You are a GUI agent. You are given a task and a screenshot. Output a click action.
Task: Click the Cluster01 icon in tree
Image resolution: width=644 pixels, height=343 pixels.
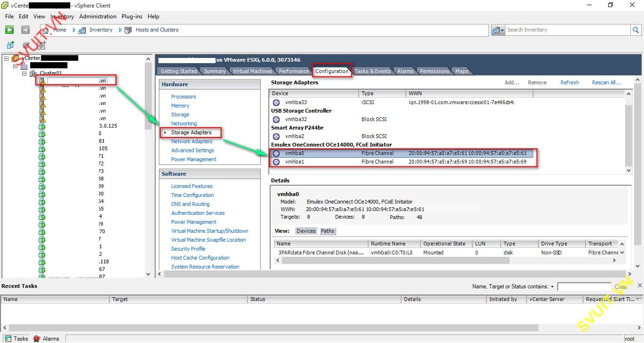(33, 73)
